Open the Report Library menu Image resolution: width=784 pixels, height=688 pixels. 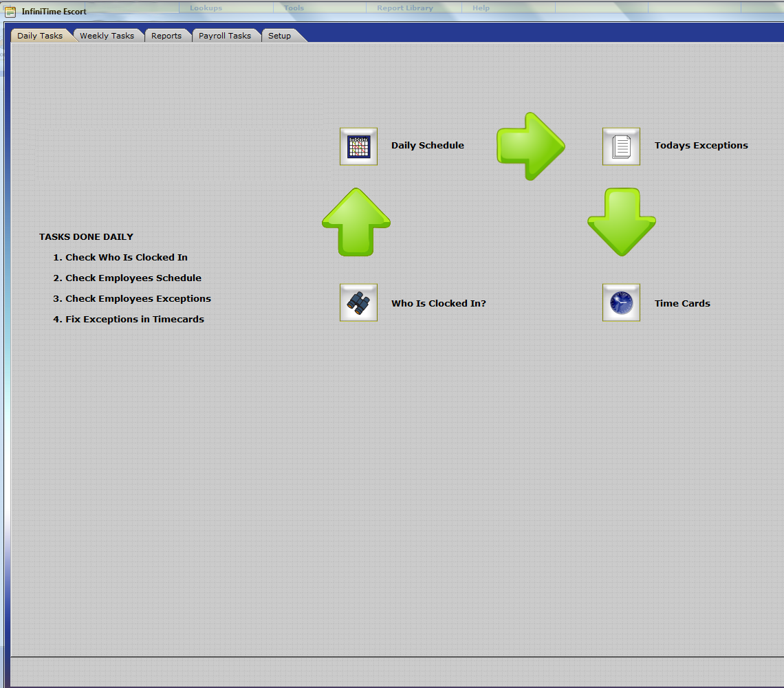pyautogui.click(x=405, y=8)
